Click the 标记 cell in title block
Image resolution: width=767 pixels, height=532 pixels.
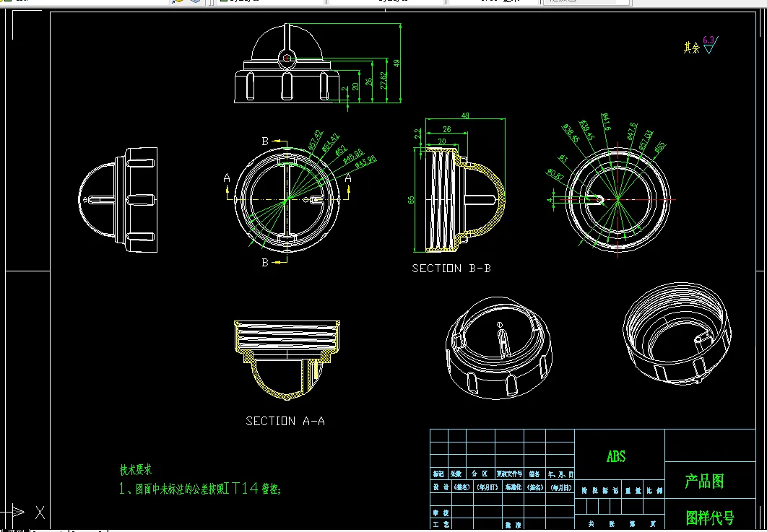[439, 474]
